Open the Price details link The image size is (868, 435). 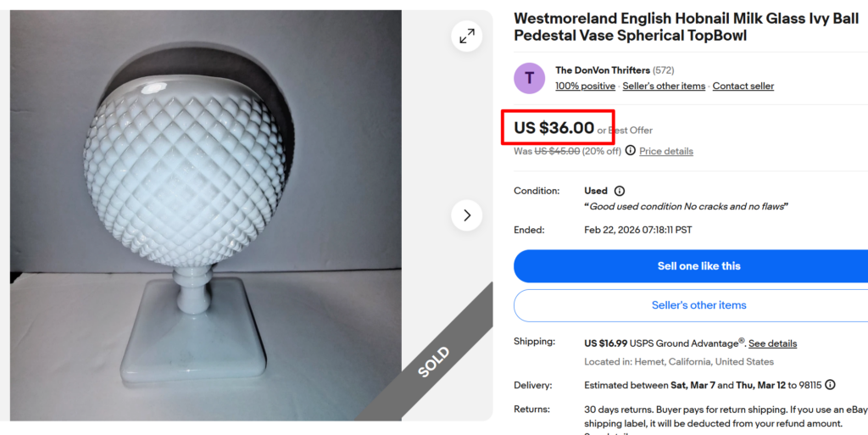(666, 151)
